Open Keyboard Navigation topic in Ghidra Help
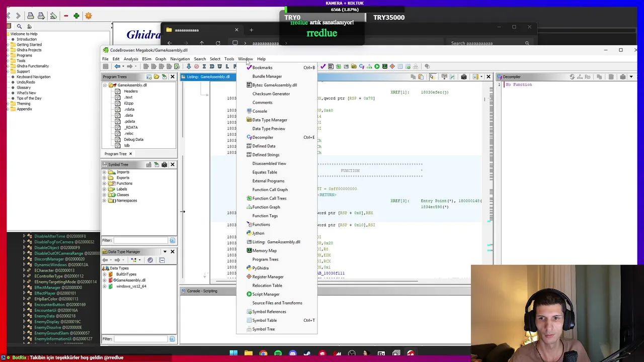Viewport: 644px width, 362px height. (x=33, y=77)
